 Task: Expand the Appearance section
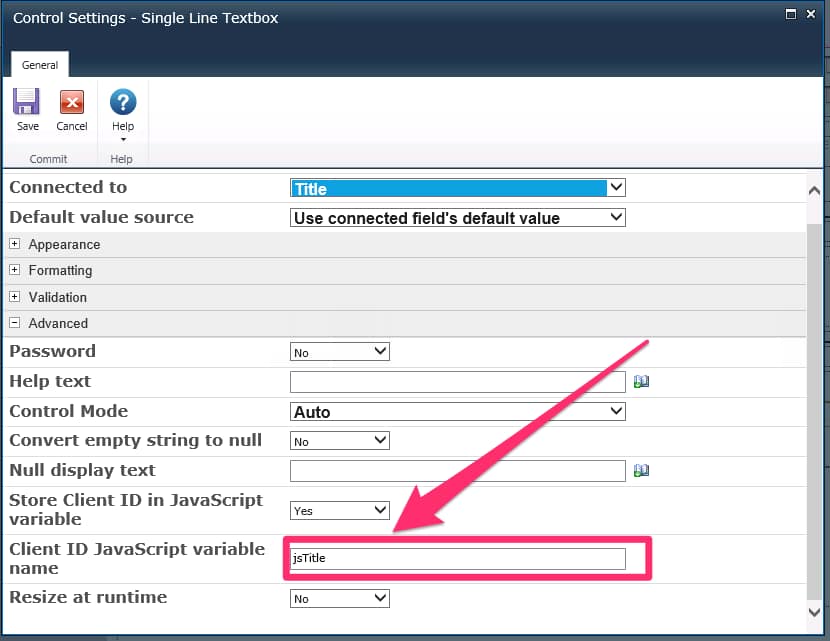[x=16, y=244]
